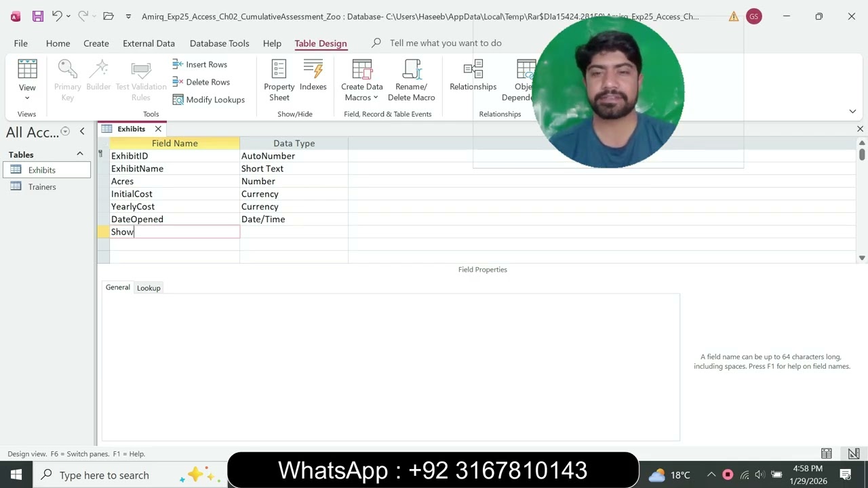
Task: Click the warning triangle in title bar
Action: click(x=734, y=16)
